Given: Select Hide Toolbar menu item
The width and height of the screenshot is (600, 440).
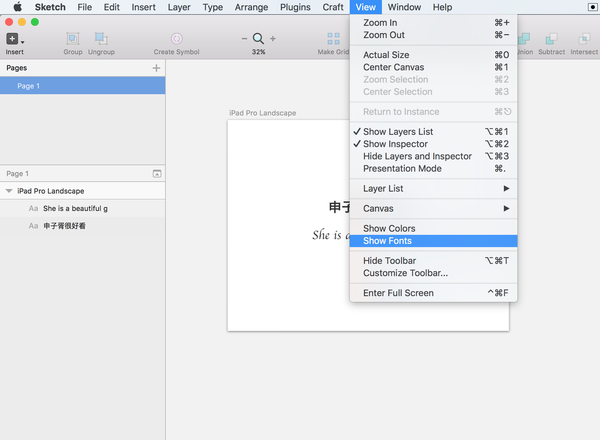Looking at the screenshot, I should point(434,261).
